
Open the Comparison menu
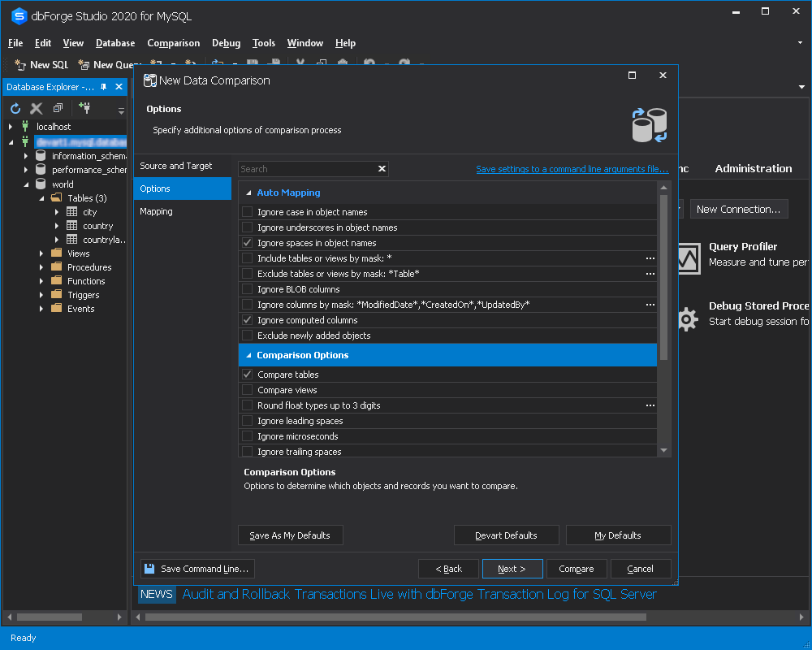(x=173, y=43)
